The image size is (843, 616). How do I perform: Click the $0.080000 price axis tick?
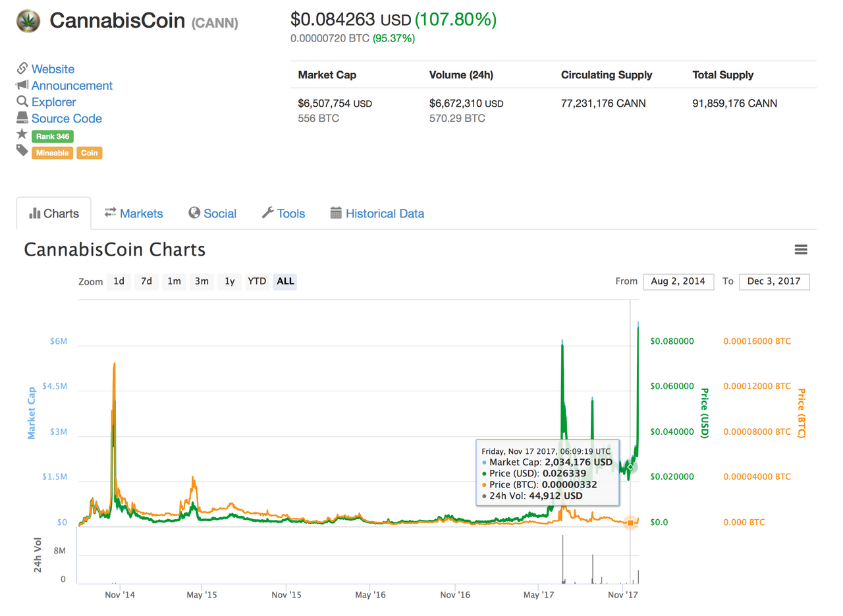(672, 341)
